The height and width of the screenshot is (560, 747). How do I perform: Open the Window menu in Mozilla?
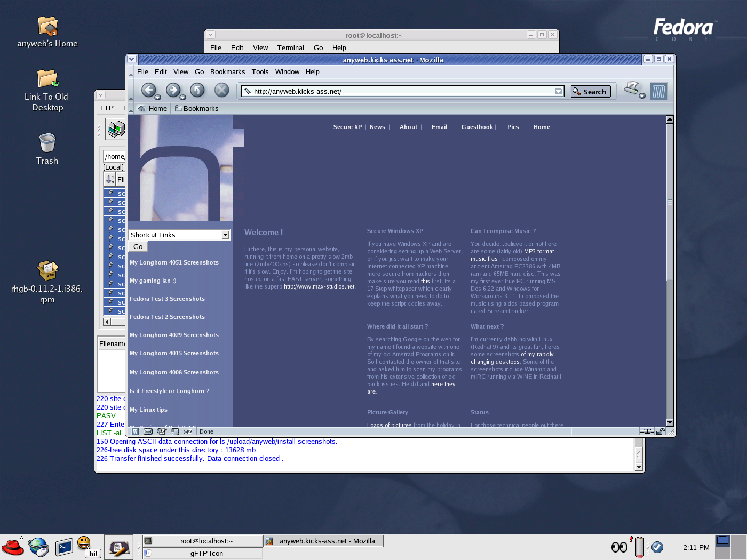(287, 71)
